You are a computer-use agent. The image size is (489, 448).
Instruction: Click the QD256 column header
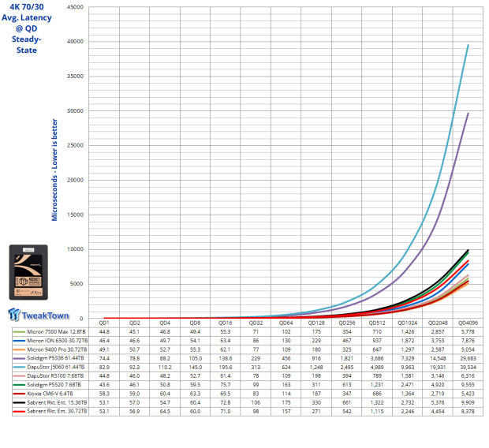click(347, 323)
